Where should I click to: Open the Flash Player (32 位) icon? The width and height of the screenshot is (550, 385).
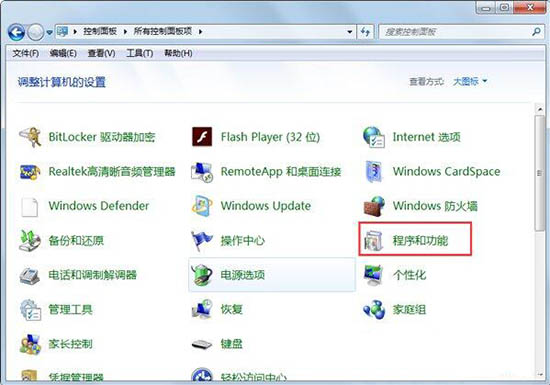(x=202, y=137)
